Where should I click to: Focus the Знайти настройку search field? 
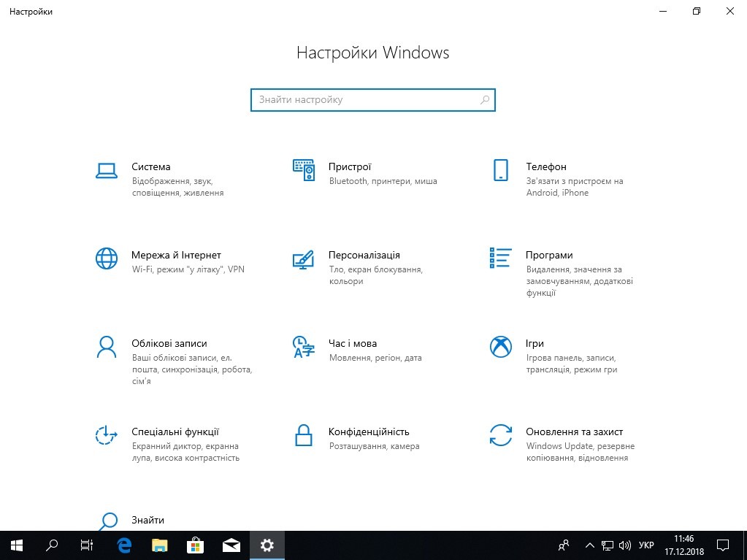(373, 100)
